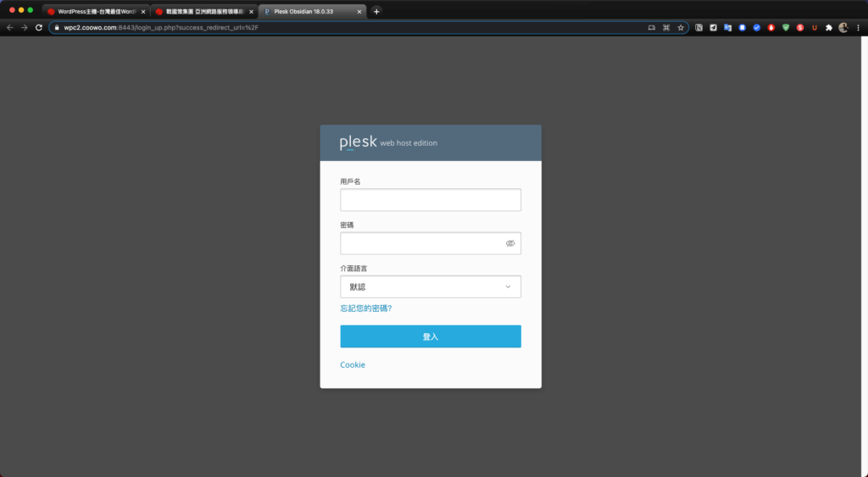The width and height of the screenshot is (868, 477).
Task: Open the cast/screen icon in address bar
Action: (x=652, y=28)
